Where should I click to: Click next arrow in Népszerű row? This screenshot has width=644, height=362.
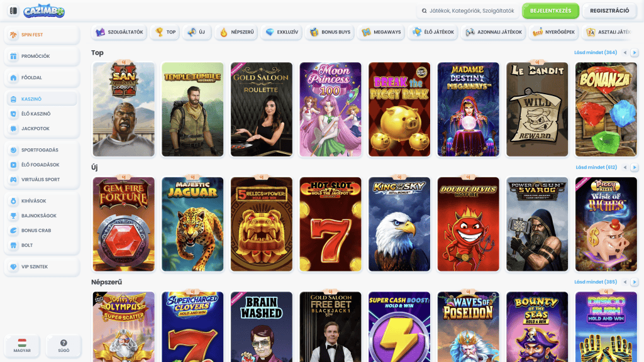coord(635,282)
